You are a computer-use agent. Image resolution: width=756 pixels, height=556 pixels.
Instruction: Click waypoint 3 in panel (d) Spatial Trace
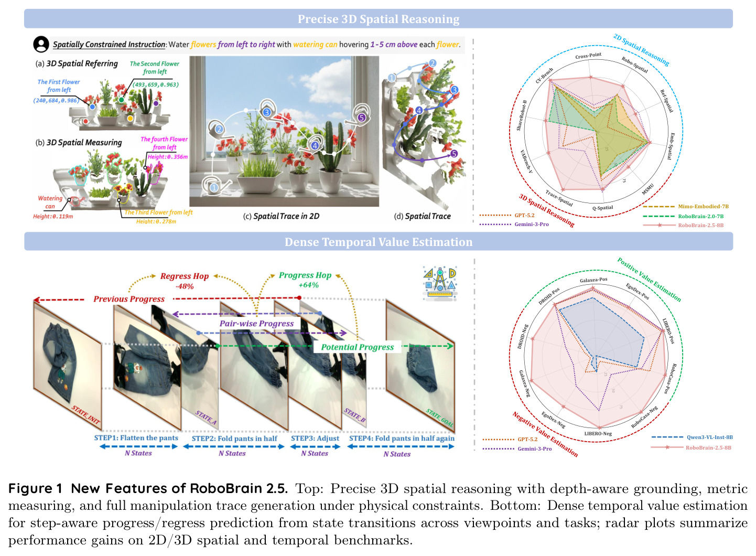pos(455,90)
